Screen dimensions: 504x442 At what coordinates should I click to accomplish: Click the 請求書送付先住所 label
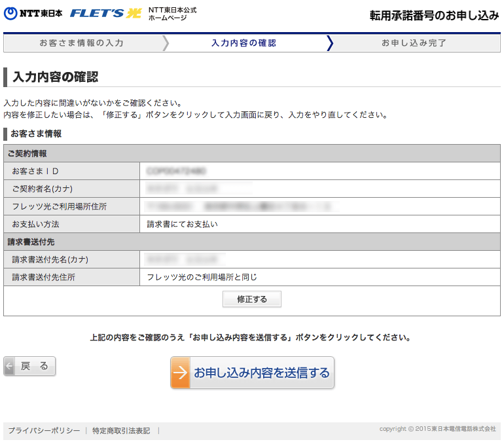click(x=44, y=277)
